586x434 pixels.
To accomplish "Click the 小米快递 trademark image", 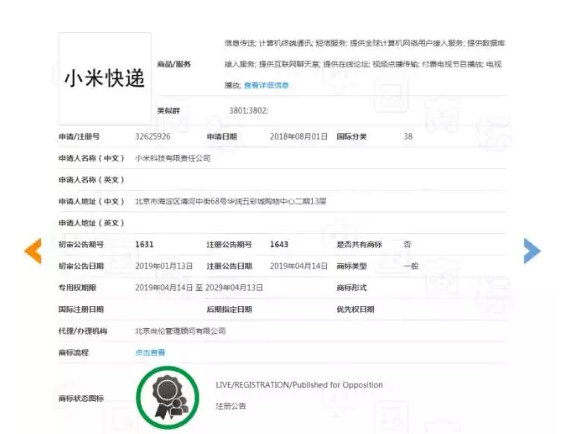I will pos(105,79).
